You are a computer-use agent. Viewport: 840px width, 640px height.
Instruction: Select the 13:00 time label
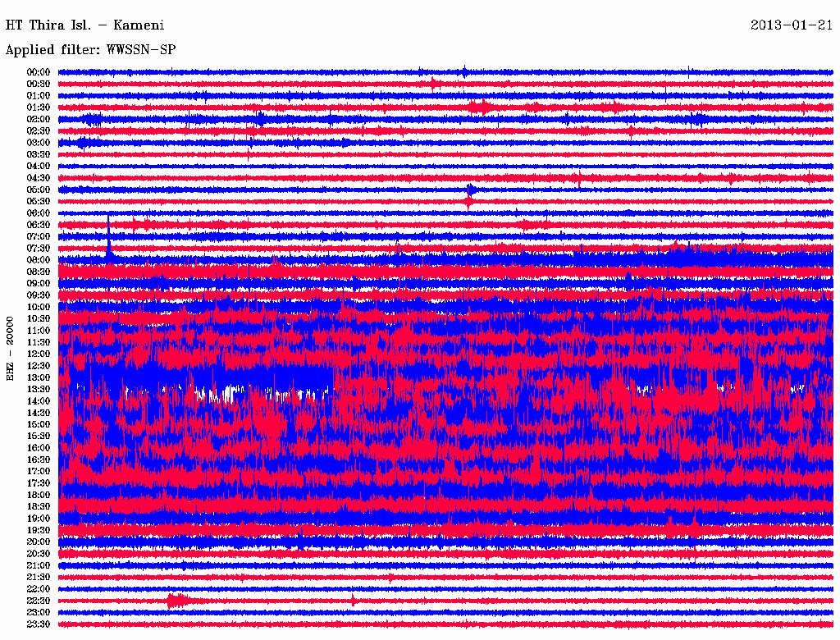pos(38,377)
